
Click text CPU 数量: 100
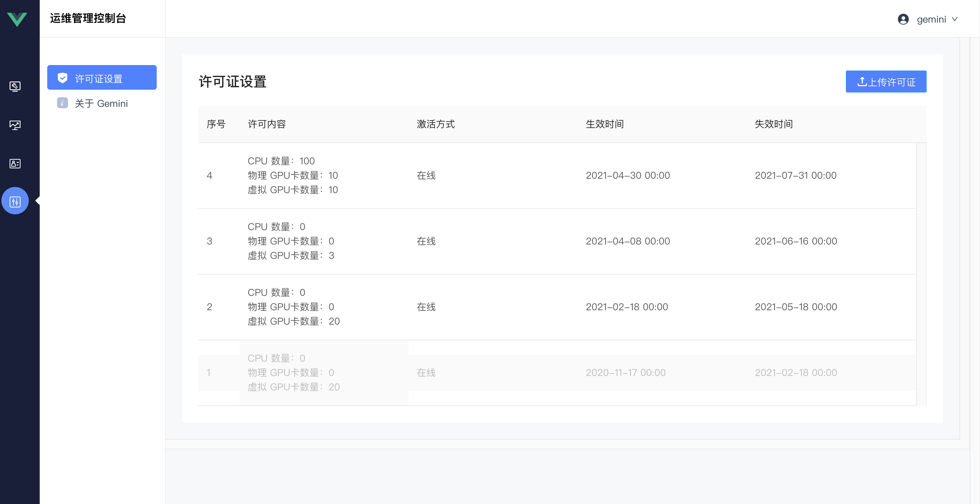coord(281,161)
